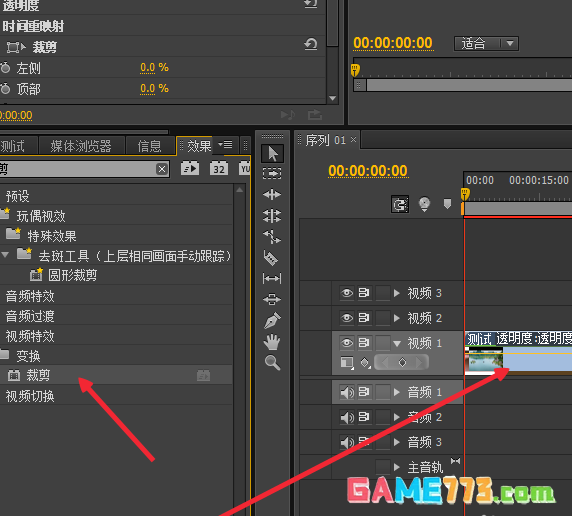Collapse the 去斑工具 presets folder
The height and width of the screenshot is (516, 572).
tap(5, 255)
